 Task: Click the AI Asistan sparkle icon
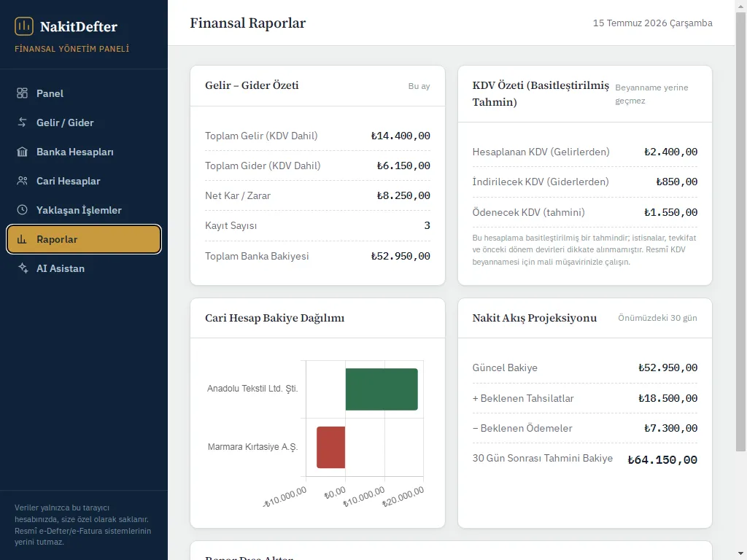(x=23, y=268)
